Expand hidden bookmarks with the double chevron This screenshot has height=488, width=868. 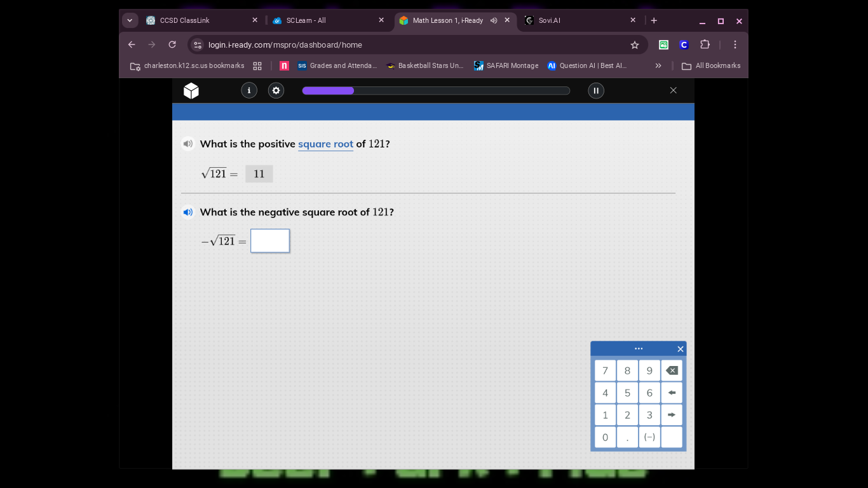click(658, 65)
